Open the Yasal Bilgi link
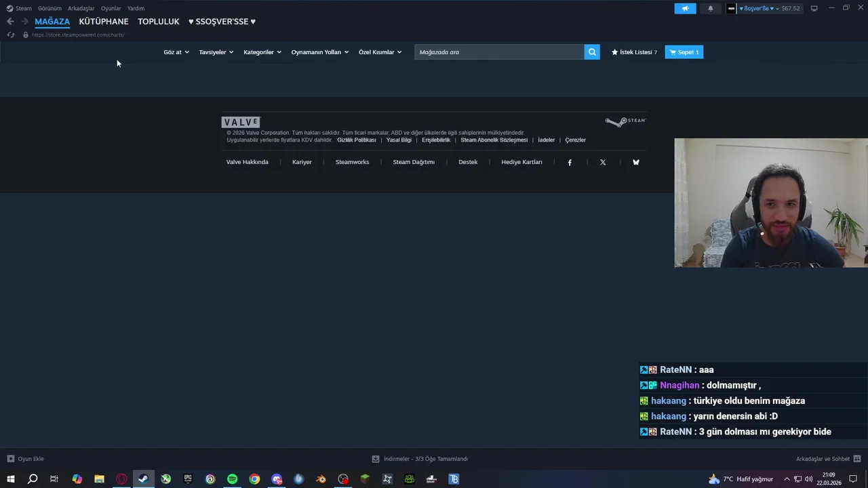The width and height of the screenshot is (868, 488). tap(399, 140)
